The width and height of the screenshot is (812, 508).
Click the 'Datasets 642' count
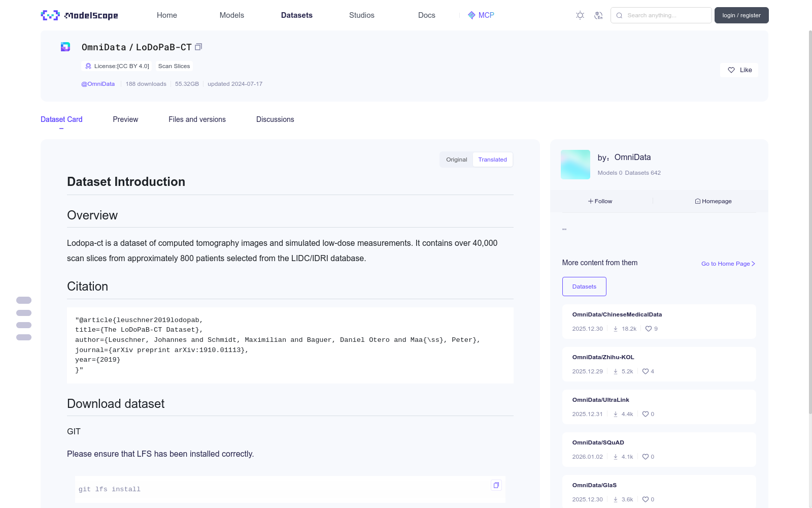coord(643,173)
